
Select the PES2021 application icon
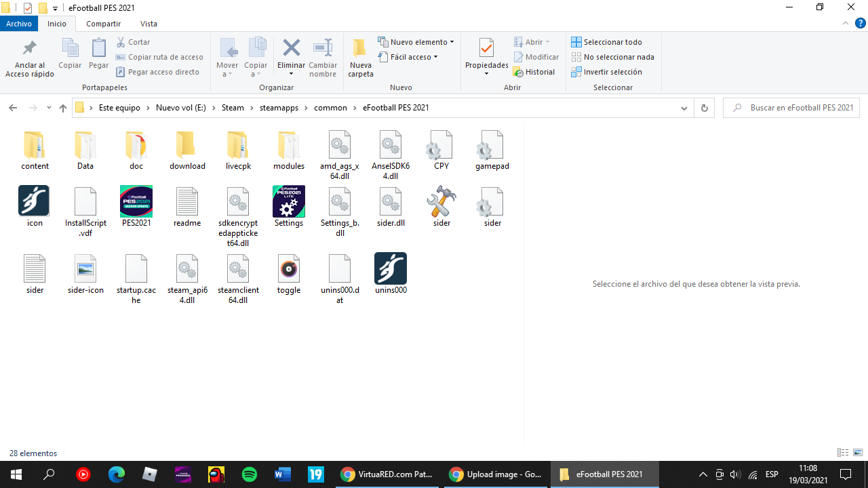pos(136,201)
